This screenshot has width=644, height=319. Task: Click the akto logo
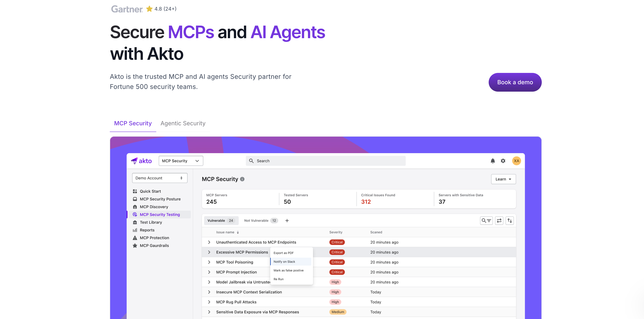click(x=141, y=161)
